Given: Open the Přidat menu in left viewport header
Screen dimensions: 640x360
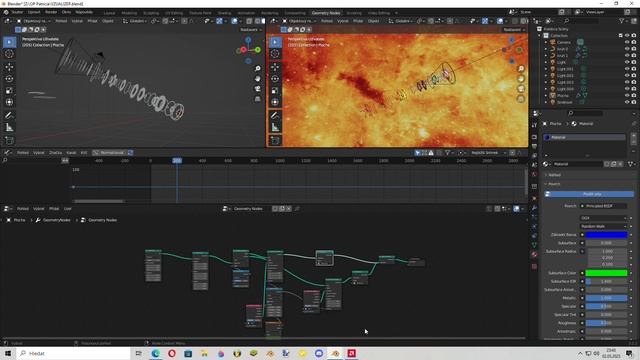Looking at the screenshot, I should point(93,21).
